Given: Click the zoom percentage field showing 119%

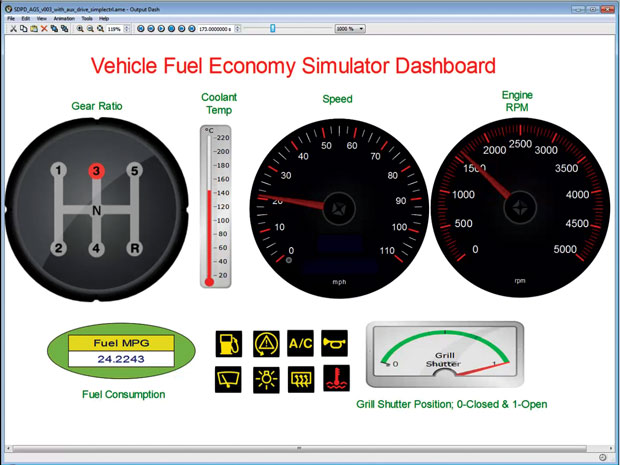Looking at the screenshot, I should coord(115,29).
